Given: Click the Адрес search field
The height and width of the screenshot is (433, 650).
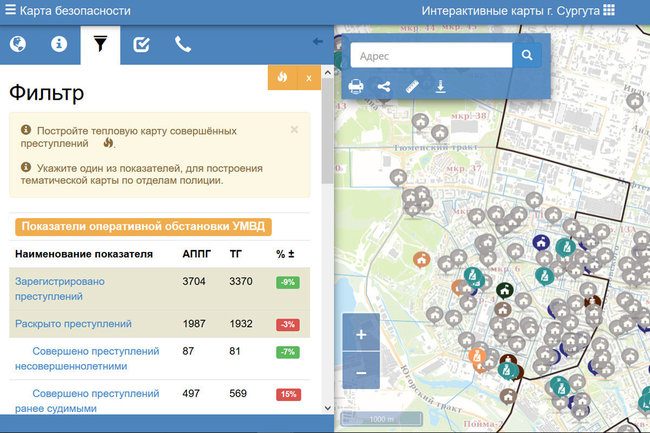Looking at the screenshot, I should pos(430,56).
